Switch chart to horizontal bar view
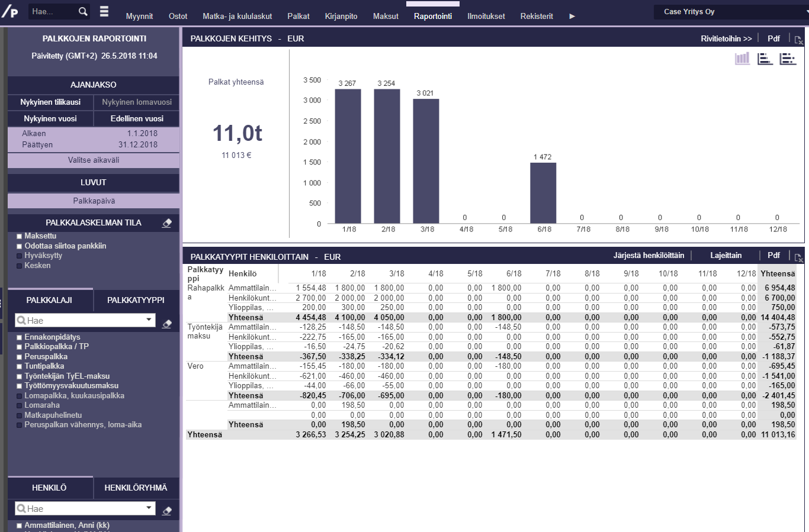Screen dimensions: 809x532 pyautogui.click(x=765, y=59)
